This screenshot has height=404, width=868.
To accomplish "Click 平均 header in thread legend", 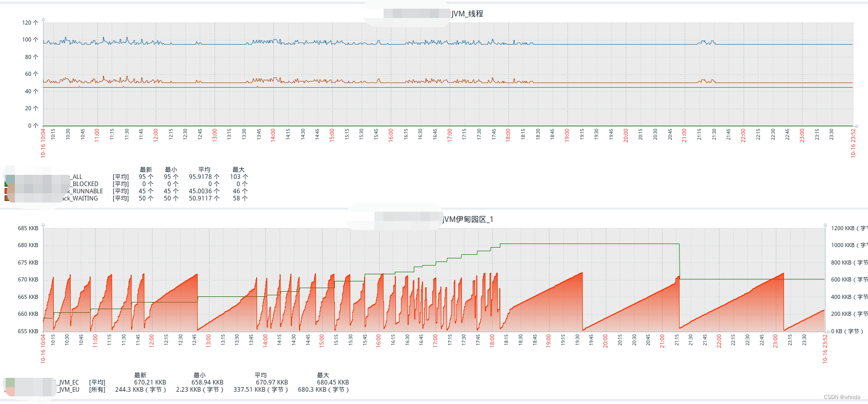I will click(204, 170).
